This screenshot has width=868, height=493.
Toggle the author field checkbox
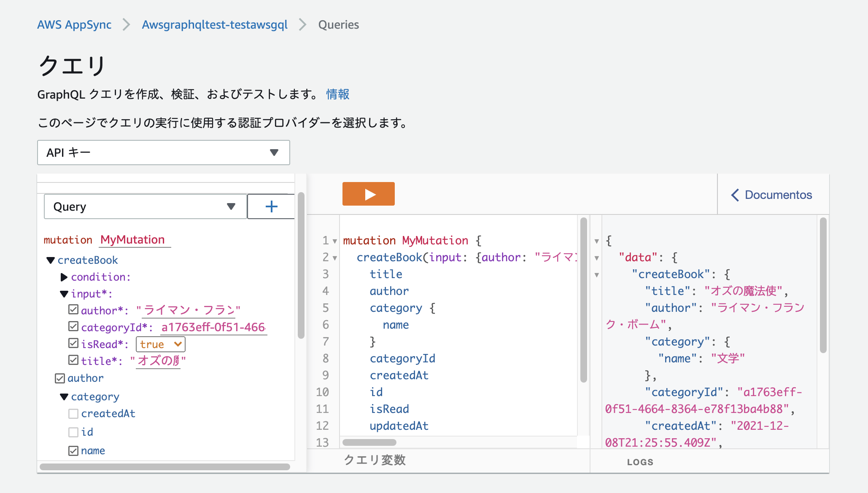[60, 378]
